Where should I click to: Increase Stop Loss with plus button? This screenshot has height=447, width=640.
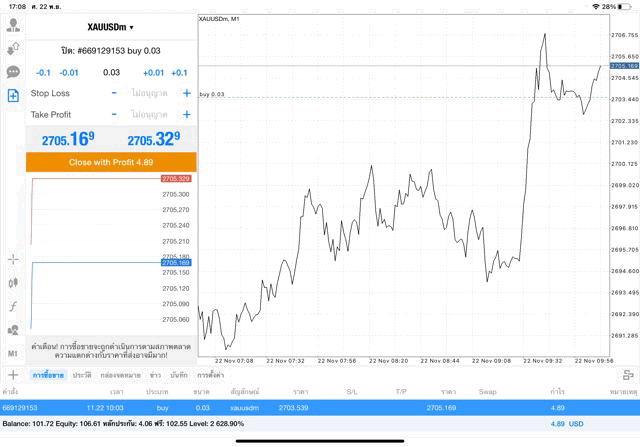tap(186, 93)
